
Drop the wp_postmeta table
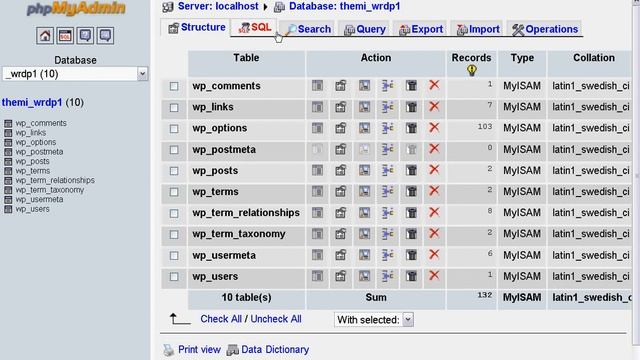[x=434, y=149]
